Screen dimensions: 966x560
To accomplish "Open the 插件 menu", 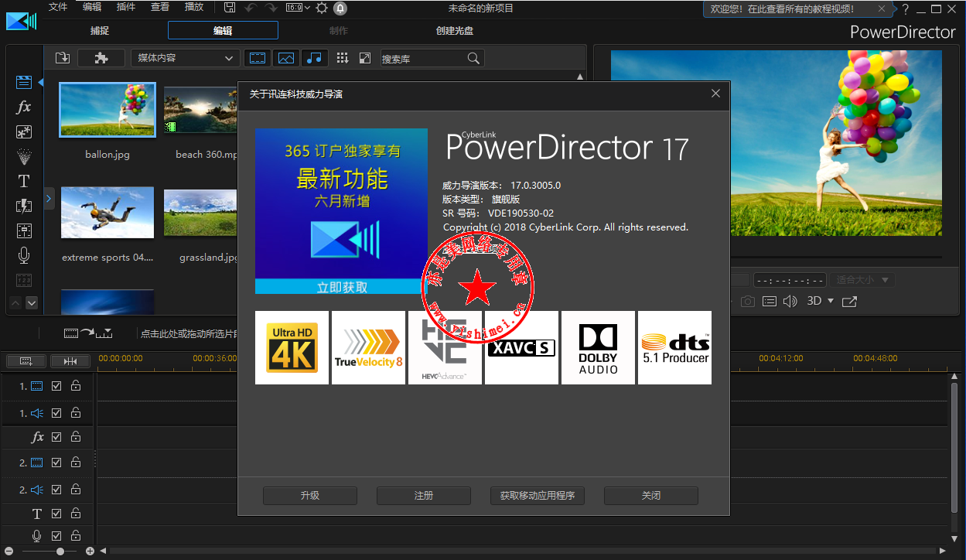I will click(x=125, y=7).
